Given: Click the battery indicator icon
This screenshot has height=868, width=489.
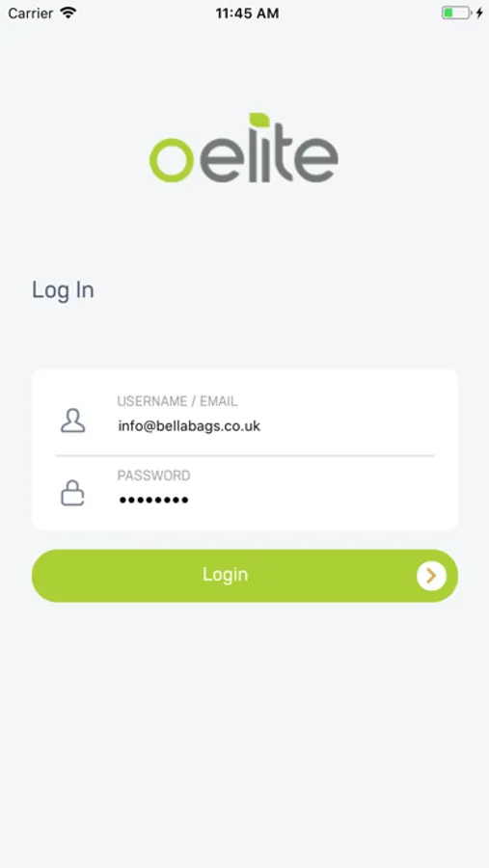Looking at the screenshot, I should 456,13.
